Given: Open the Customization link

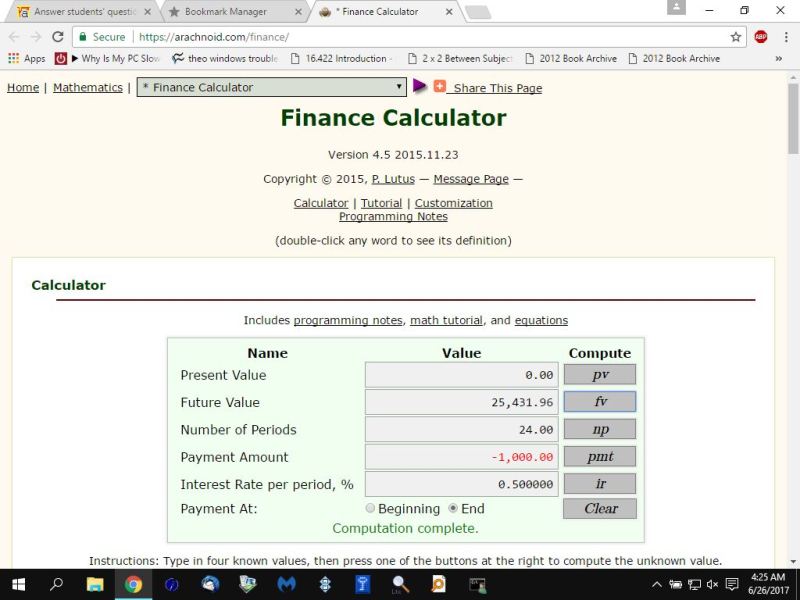Looking at the screenshot, I should click(x=454, y=203).
